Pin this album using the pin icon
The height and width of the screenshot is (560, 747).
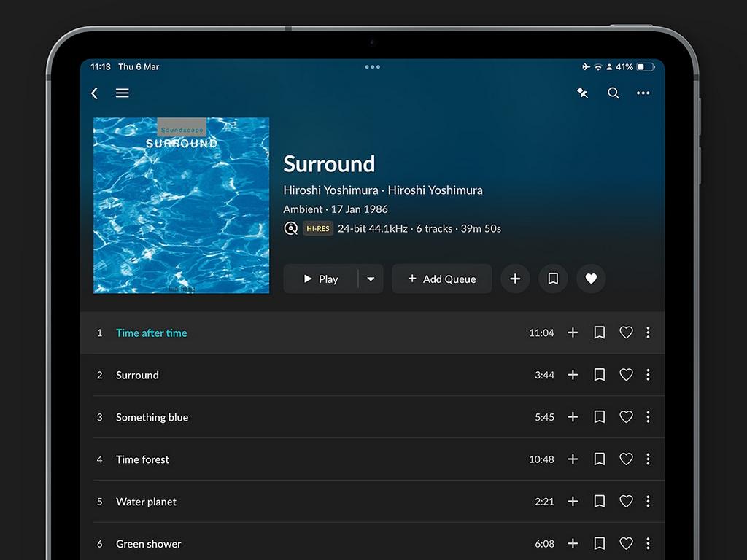581,93
